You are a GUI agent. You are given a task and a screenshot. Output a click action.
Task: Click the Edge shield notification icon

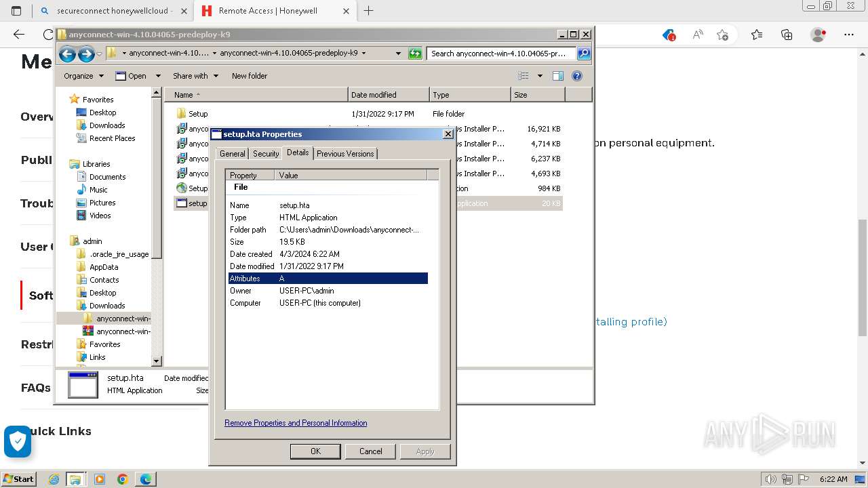click(669, 35)
